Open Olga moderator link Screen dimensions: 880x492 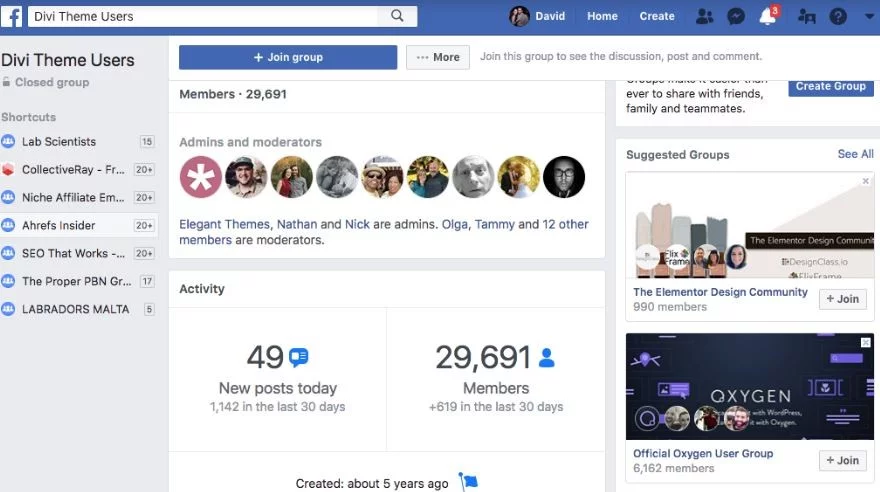455,224
